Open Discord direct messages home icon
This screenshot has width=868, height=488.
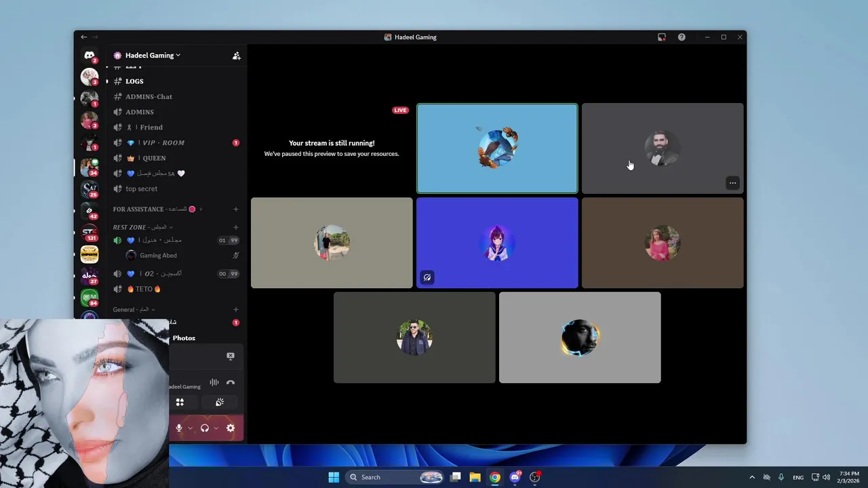coord(90,56)
